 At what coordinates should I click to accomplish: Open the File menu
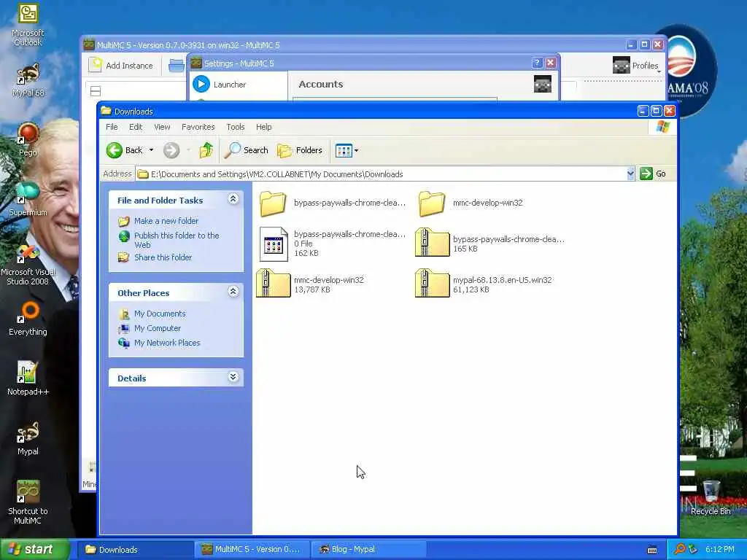point(112,127)
